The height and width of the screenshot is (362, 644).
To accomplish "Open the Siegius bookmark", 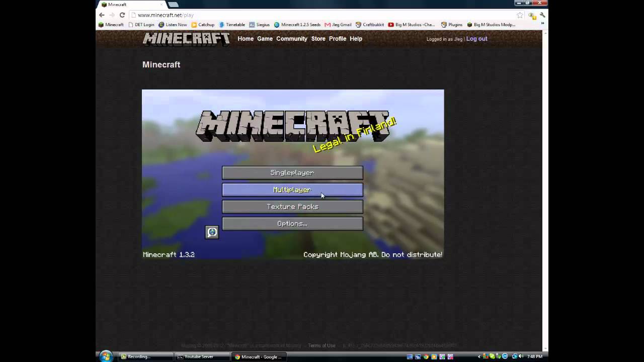I will [260, 25].
